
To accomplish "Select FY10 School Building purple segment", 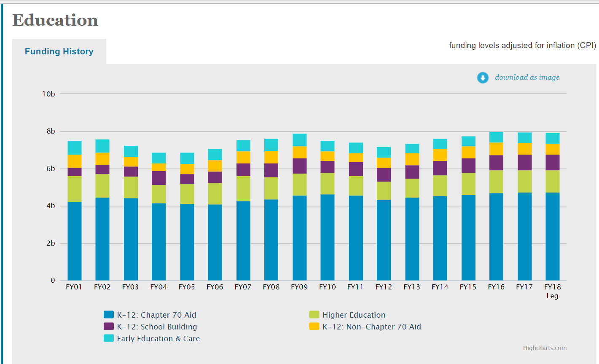I will pyautogui.click(x=328, y=167).
